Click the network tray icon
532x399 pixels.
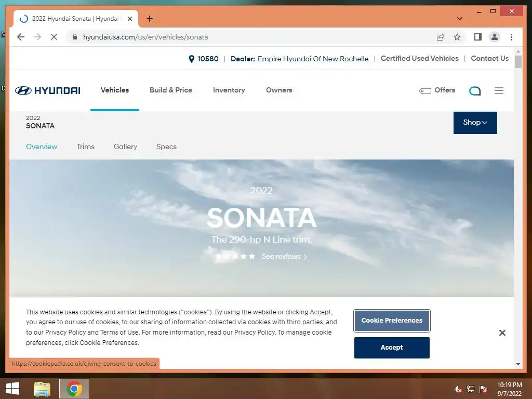(471, 389)
